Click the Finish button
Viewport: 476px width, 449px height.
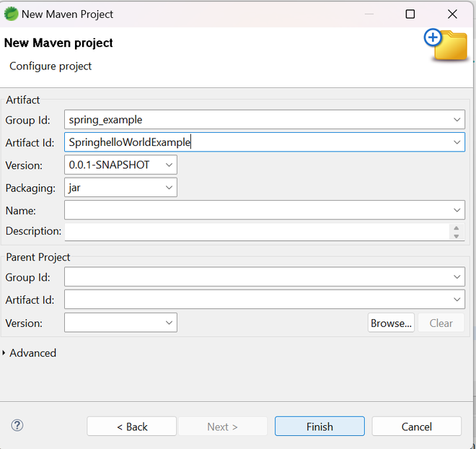pos(319,427)
